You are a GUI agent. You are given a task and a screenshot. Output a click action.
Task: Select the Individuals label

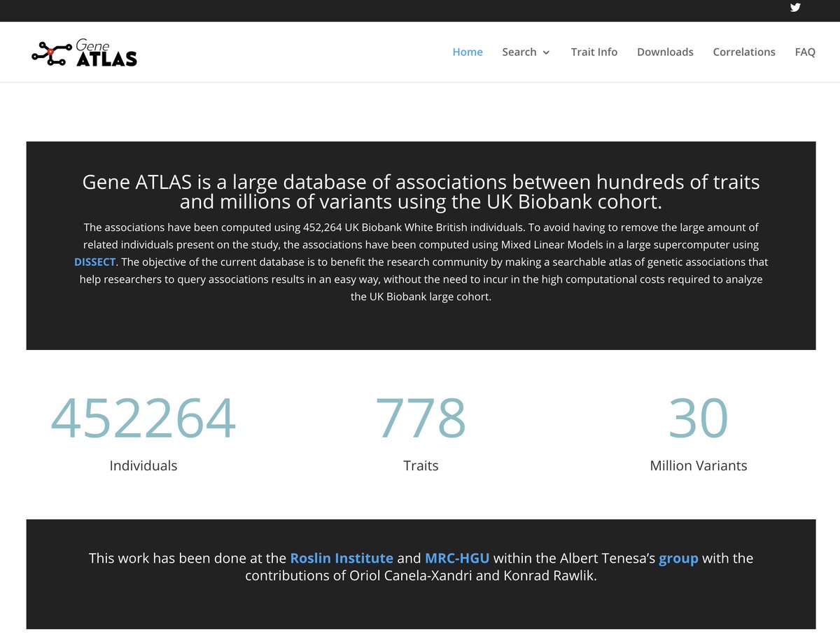tap(143, 465)
